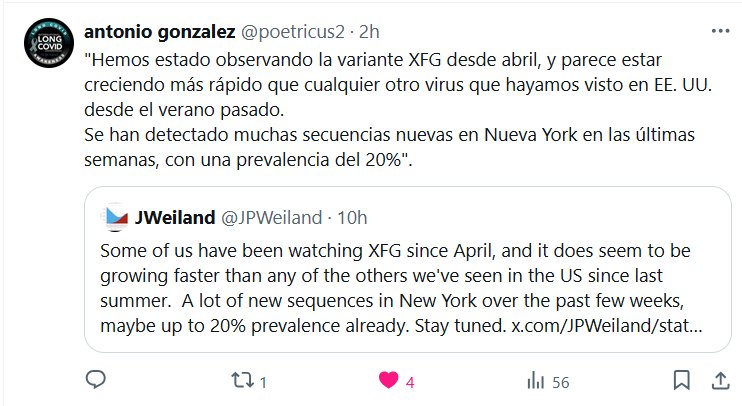Viewport: 742px width, 406px height.
Task: Click the share upload icon
Action: 718,380
